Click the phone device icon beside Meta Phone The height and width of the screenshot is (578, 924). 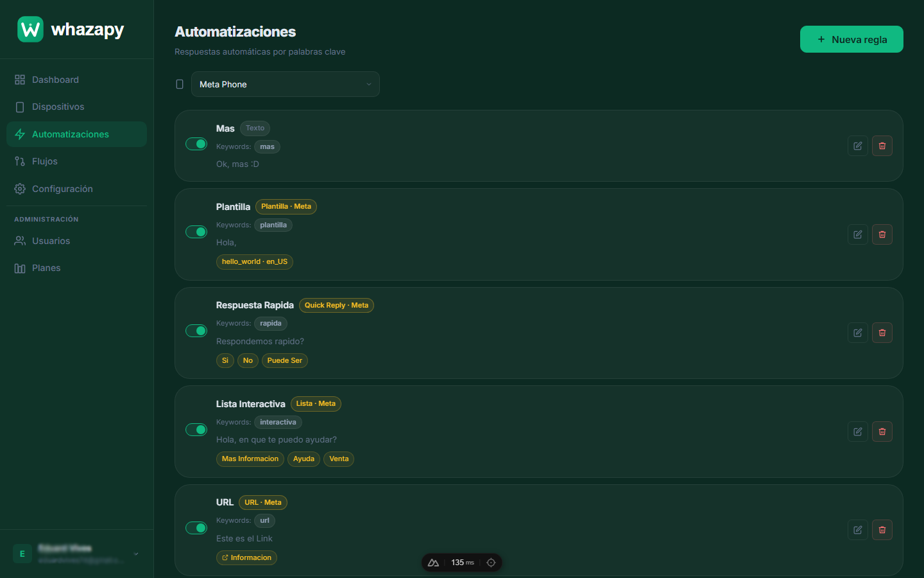tap(180, 84)
